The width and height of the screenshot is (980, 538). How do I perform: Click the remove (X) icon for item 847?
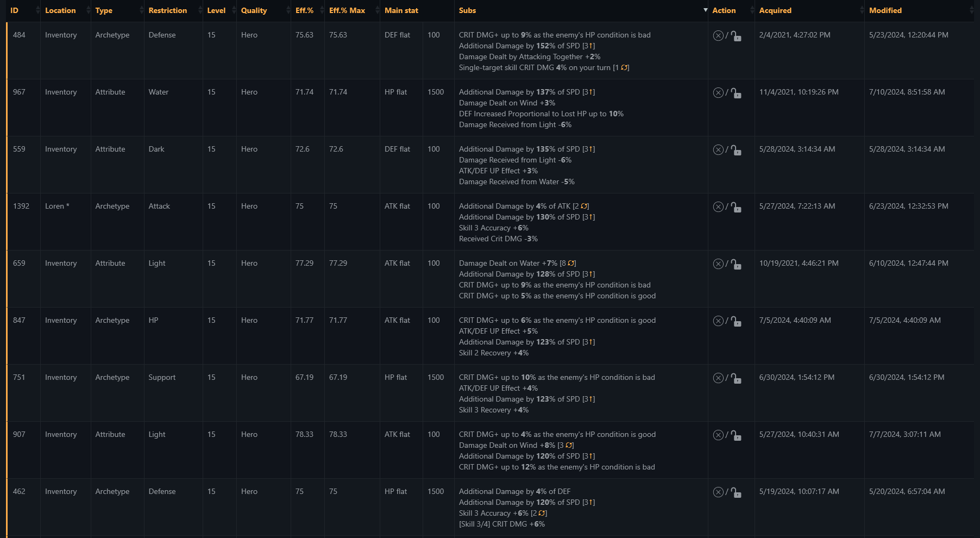[718, 321]
